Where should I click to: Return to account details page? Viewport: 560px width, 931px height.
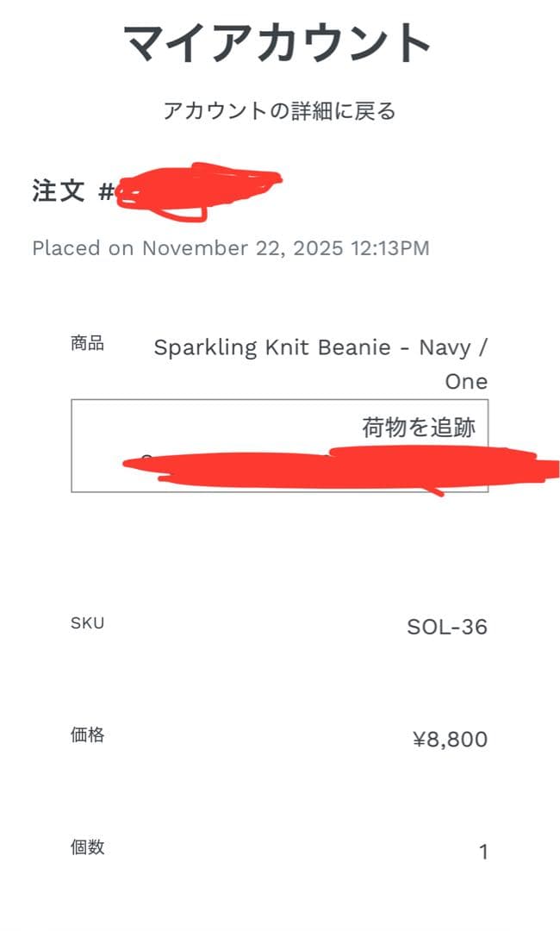click(x=280, y=109)
